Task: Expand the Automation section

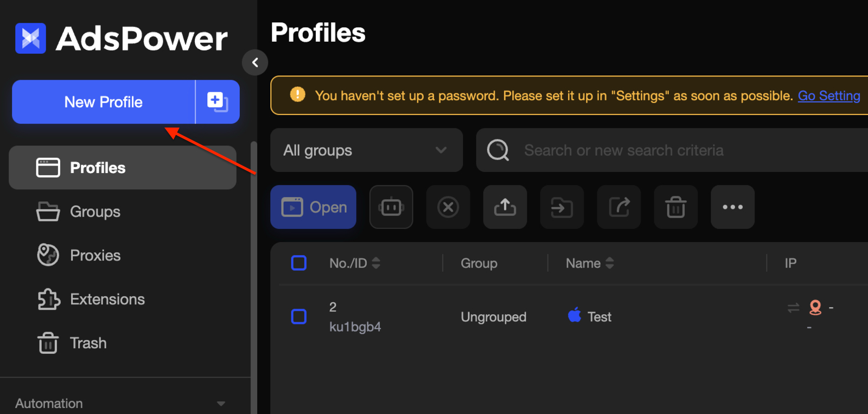Action: pos(221,403)
